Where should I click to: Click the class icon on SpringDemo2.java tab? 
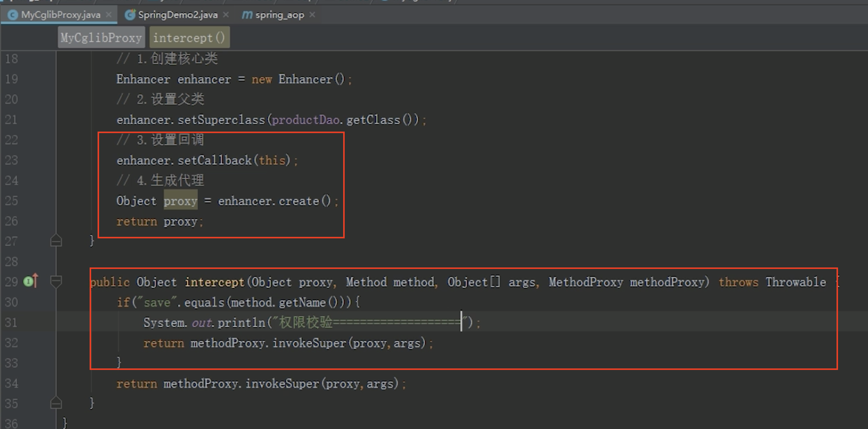[130, 15]
